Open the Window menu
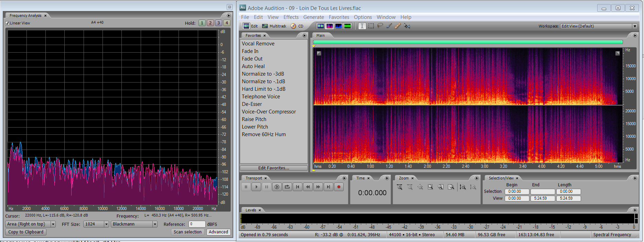 (386, 17)
